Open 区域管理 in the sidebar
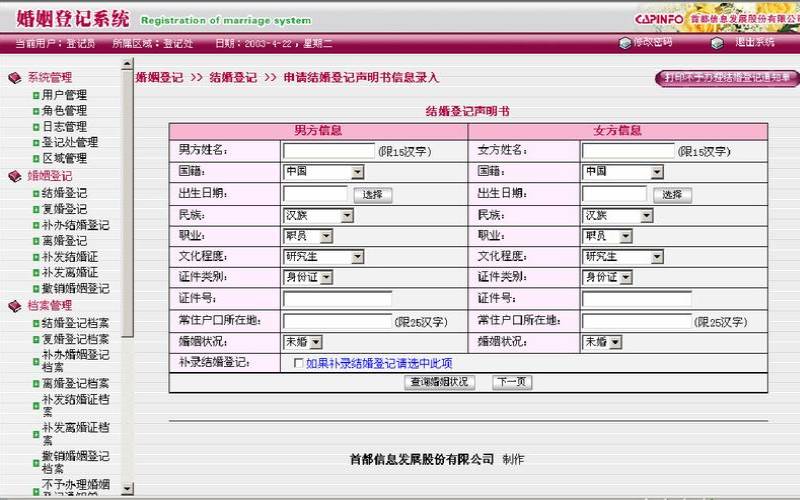This screenshot has height=500, width=800. (64, 158)
